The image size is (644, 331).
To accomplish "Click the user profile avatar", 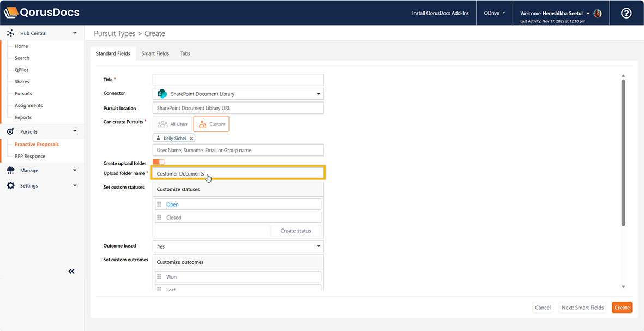I will coord(598,13).
